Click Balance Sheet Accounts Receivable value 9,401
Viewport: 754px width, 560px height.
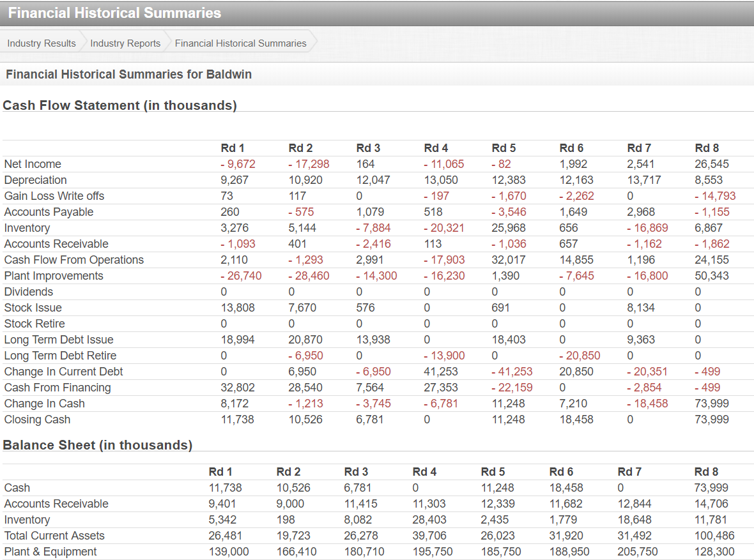tap(222, 504)
